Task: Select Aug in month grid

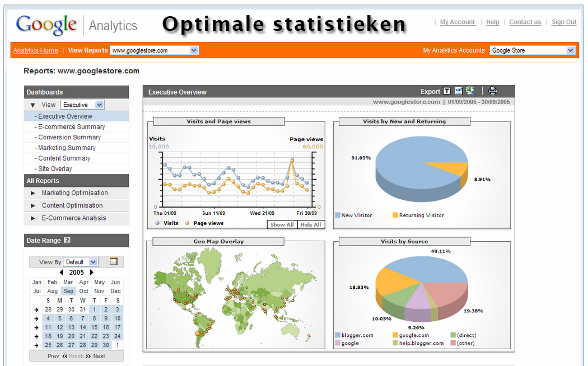Action: [53, 291]
